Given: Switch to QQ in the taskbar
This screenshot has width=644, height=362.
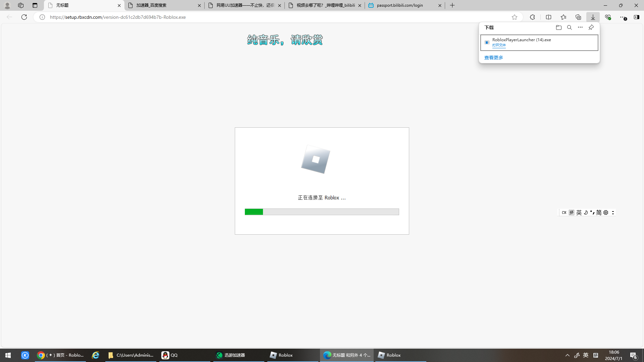Looking at the screenshot, I should [185, 355].
